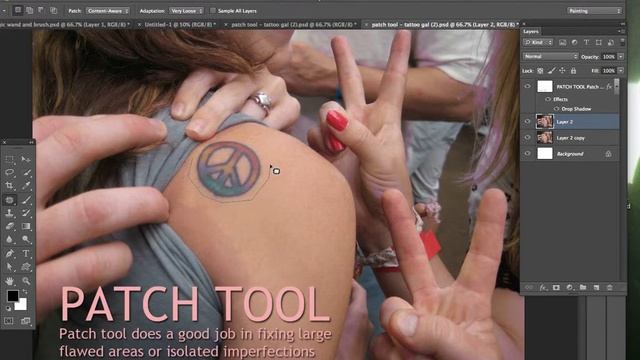Viewport: 640px width, 360px height.
Task: Lock layer position
Action: click(x=562, y=71)
